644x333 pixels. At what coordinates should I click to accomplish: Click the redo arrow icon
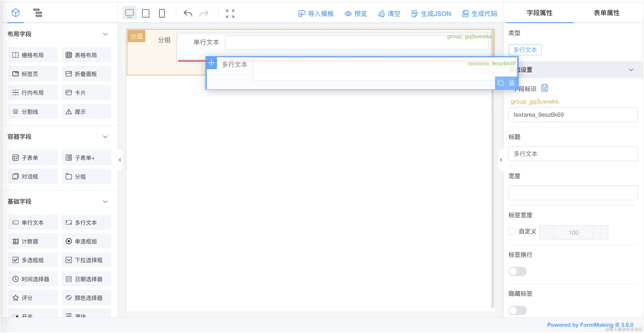coord(204,13)
